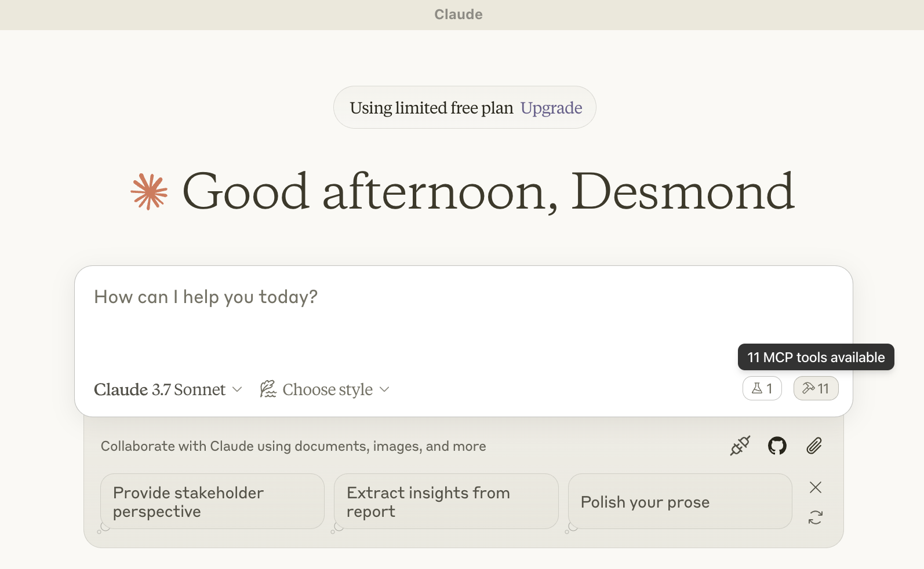Choose the Polish your prose suggestion
Viewport: 924px width, 569px height.
coord(680,501)
